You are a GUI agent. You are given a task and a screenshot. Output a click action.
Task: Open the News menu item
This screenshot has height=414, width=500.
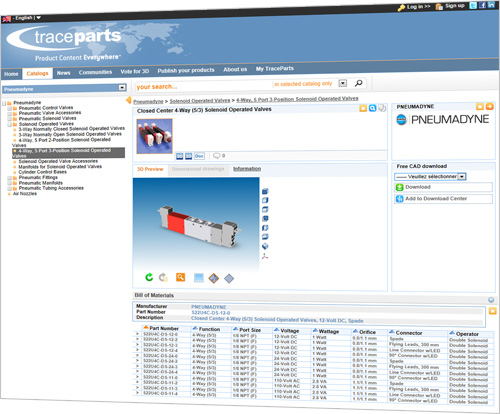coord(63,73)
